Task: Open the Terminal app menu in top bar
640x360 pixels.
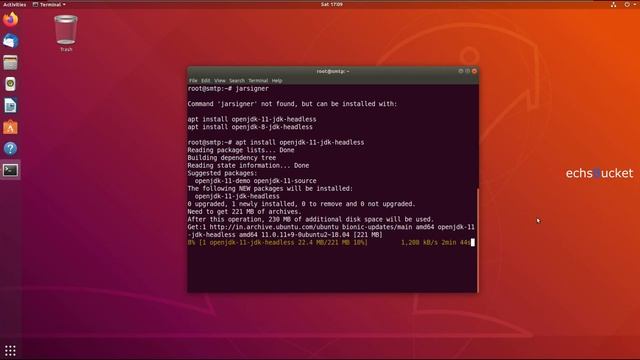Action: [49, 4]
